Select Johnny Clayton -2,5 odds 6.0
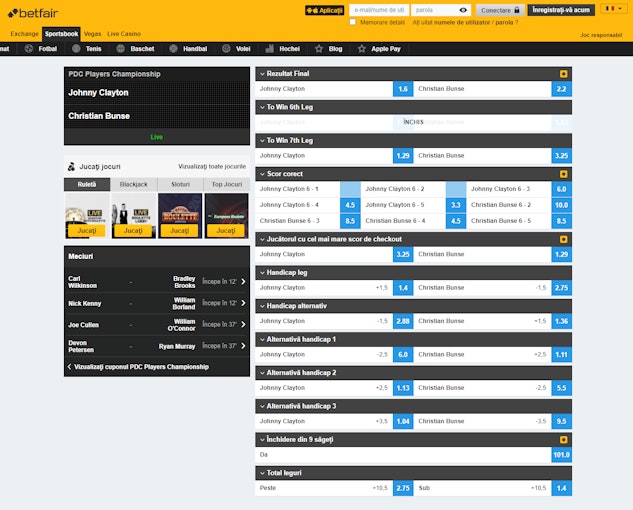633x510 pixels. coord(403,355)
